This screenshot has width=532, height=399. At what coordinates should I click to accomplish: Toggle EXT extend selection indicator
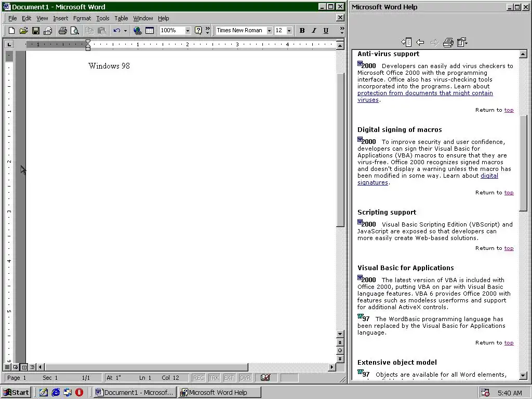pos(229,378)
